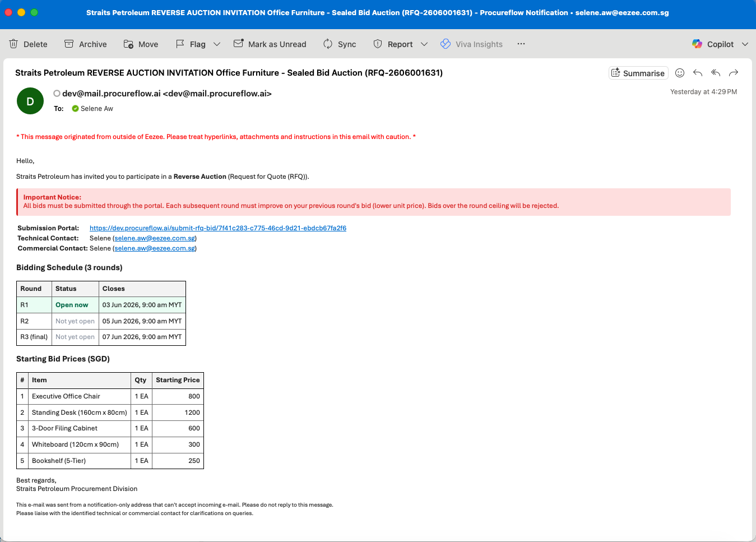Click the sender avatar 'D'
This screenshot has height=542, width=756.
30,101
